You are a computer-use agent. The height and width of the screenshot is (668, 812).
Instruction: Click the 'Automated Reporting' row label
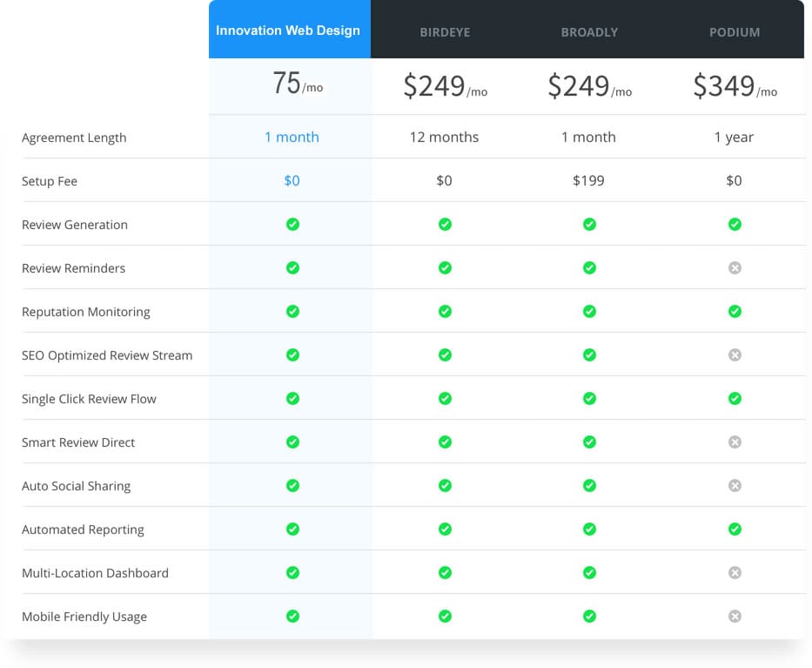[83, 530]
